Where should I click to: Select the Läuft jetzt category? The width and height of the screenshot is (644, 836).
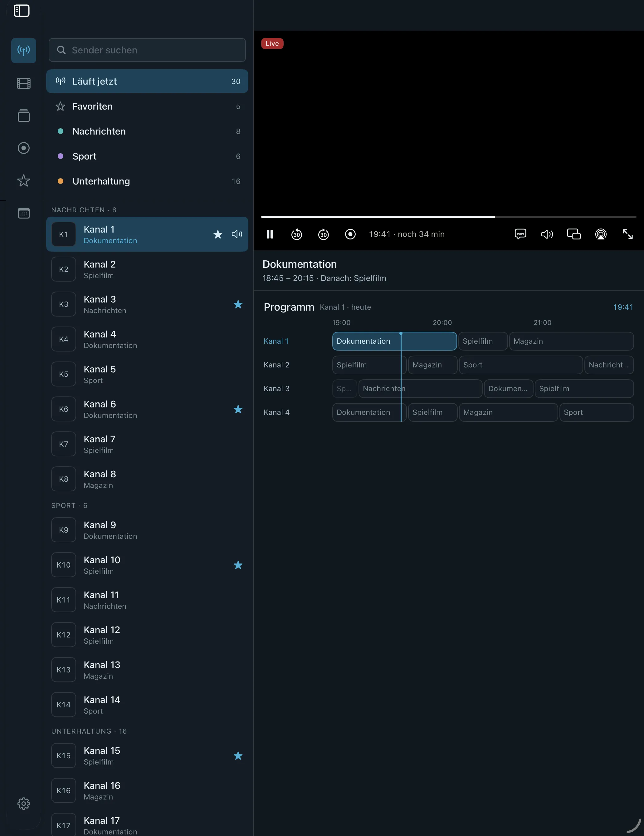[147, 81]
